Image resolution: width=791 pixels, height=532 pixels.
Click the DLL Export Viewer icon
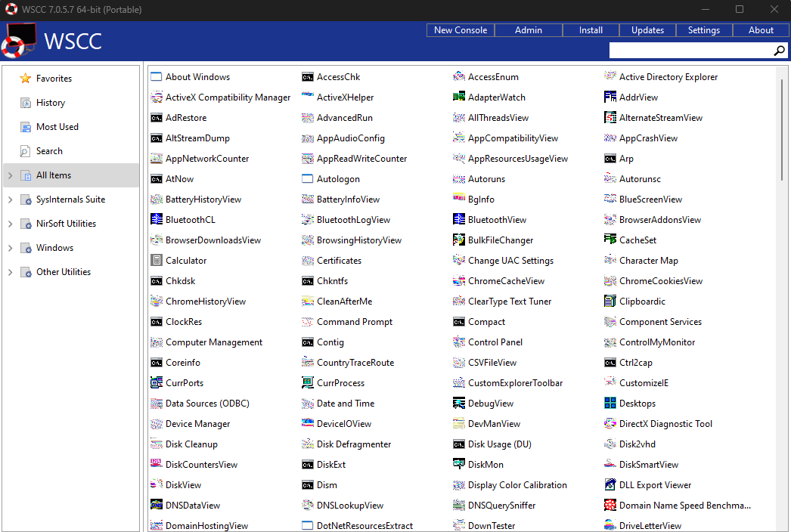click(610, 484)
